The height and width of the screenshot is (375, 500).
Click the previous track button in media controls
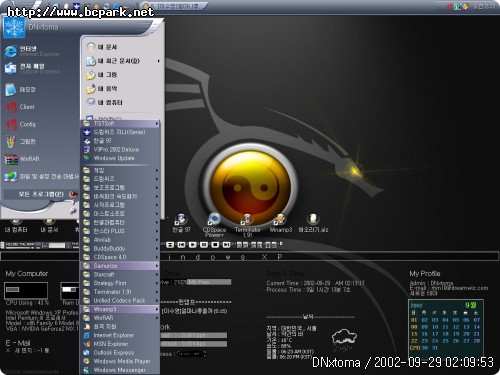tap(181, 245)
